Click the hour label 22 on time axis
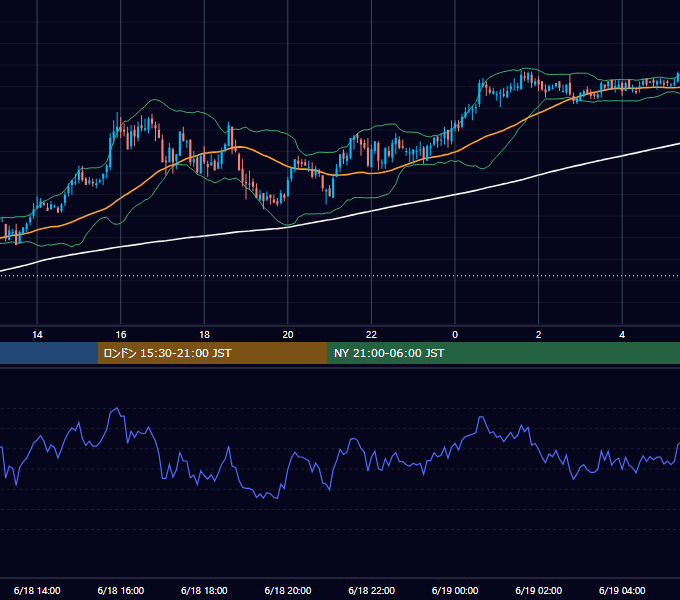The height and width of the screenshot is (600, 680). tap(371, 335)
